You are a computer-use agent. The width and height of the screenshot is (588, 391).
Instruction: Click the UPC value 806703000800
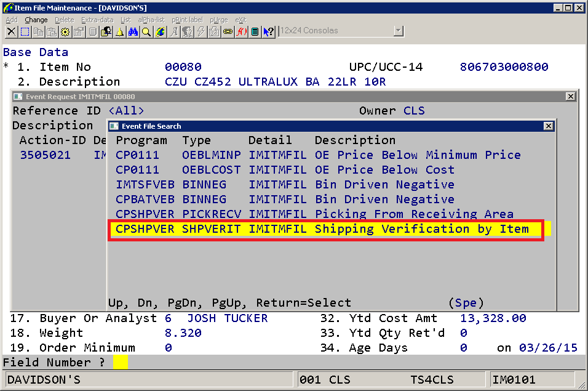(x=504, y=67)
